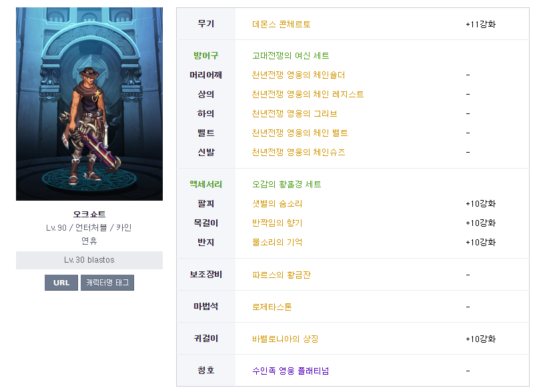Click the 캐릭터명 태그 button
Screen dimensions: 541x392
[x=107, y=283]
